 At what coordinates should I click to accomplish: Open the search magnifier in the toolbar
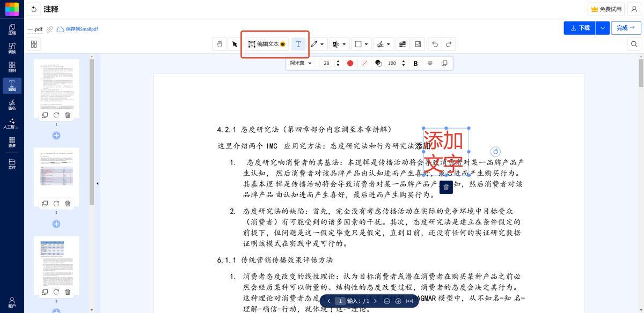pyautogui.click(x=634, y=44)
